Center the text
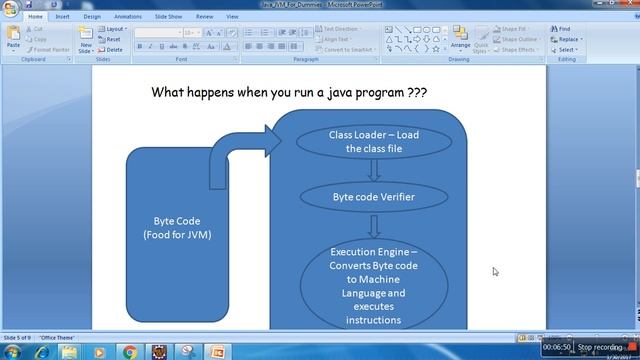640x360 pixels. 260,47
